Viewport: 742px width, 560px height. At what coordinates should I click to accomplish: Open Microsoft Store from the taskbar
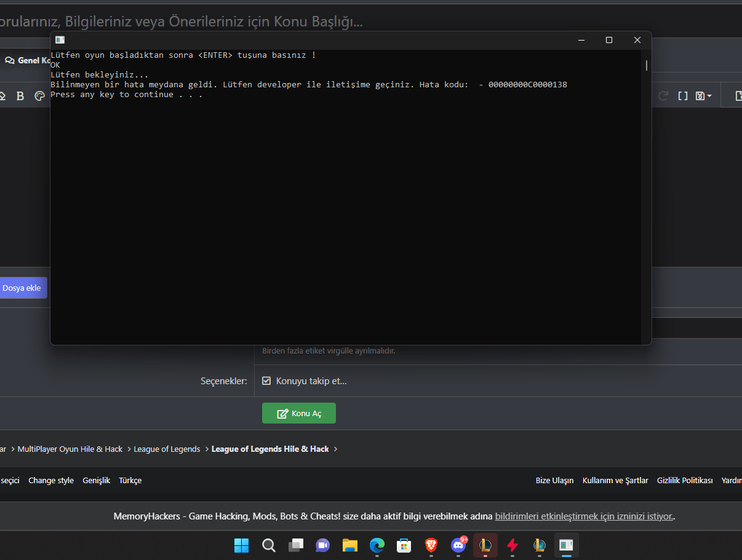point(404,545)
